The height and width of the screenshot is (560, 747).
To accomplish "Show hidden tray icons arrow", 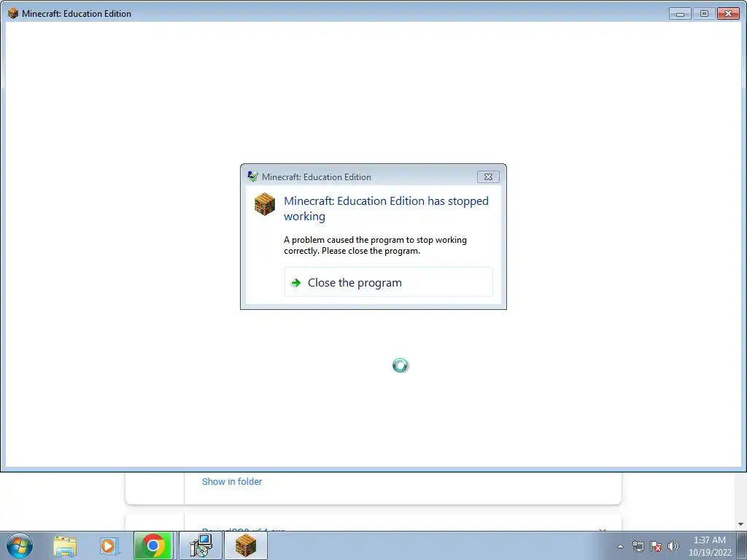I will 620,546.
